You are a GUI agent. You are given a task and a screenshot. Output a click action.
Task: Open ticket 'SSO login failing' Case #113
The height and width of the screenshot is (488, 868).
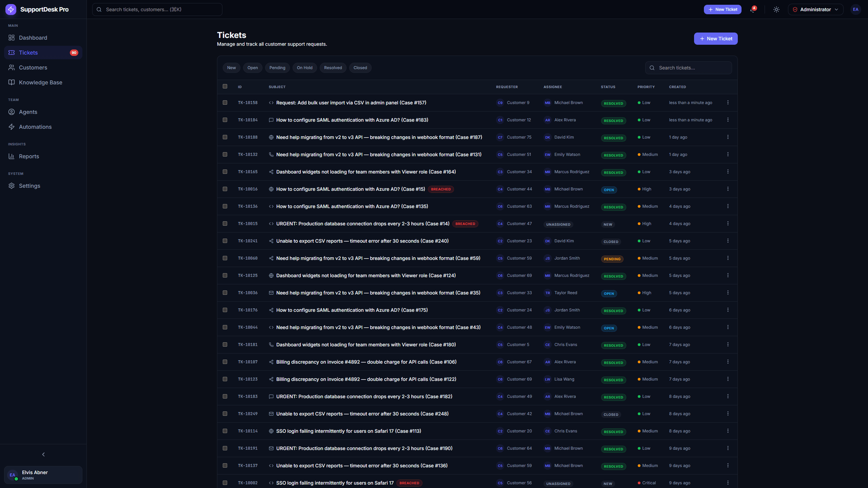click(349, 431)
